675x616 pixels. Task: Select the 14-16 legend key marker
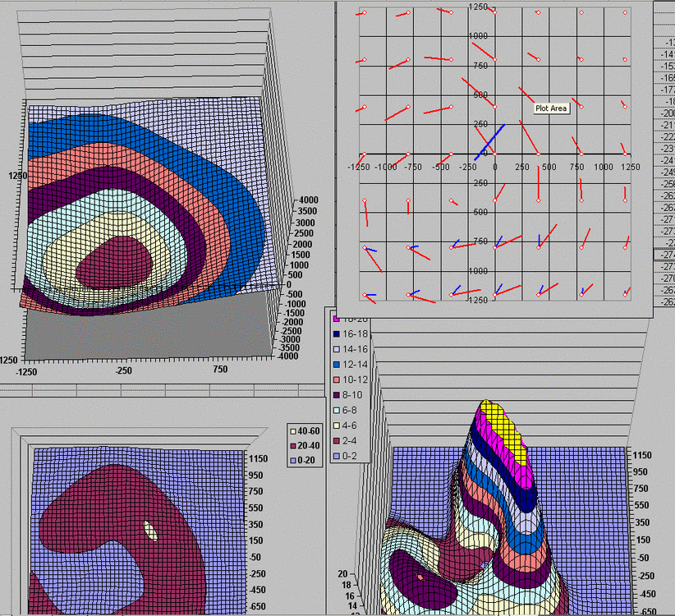pos(336,349)
